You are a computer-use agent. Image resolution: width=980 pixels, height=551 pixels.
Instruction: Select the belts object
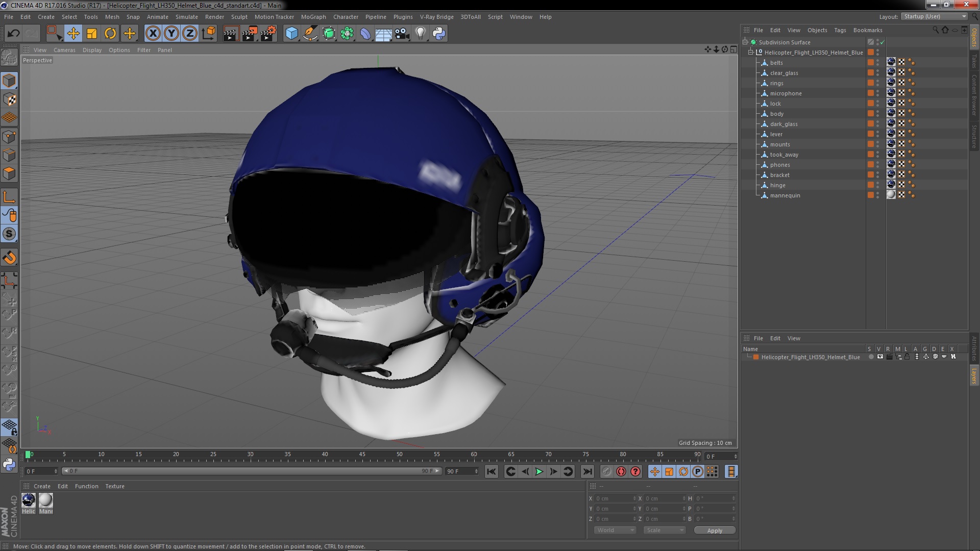[776, 63]
